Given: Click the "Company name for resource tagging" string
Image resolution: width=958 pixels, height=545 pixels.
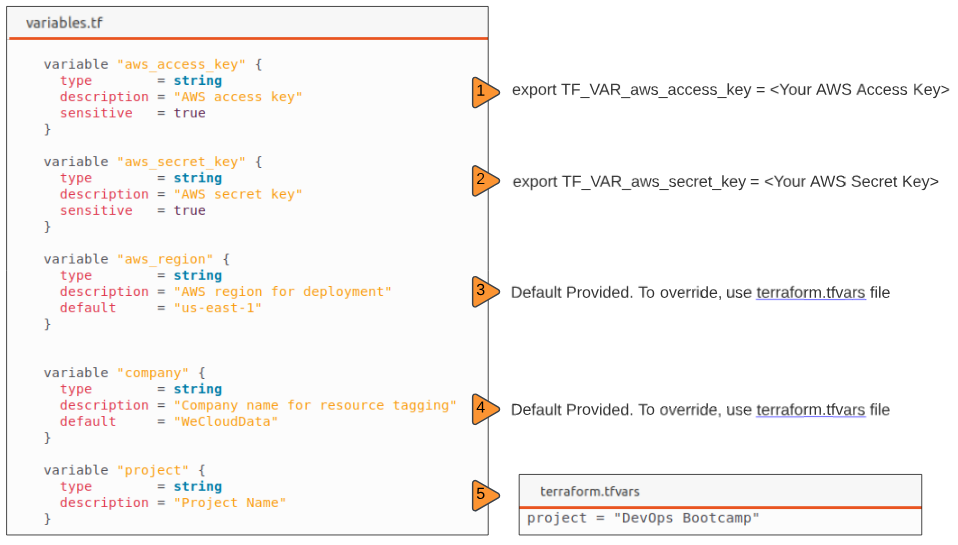Looking at the screenshot, I should (315, 405).
